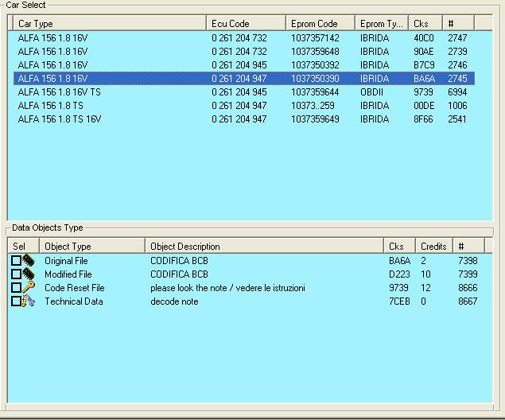Click the Credits column header
The height and width of the screenshot is (420, 505).
[x=433, y=247]
